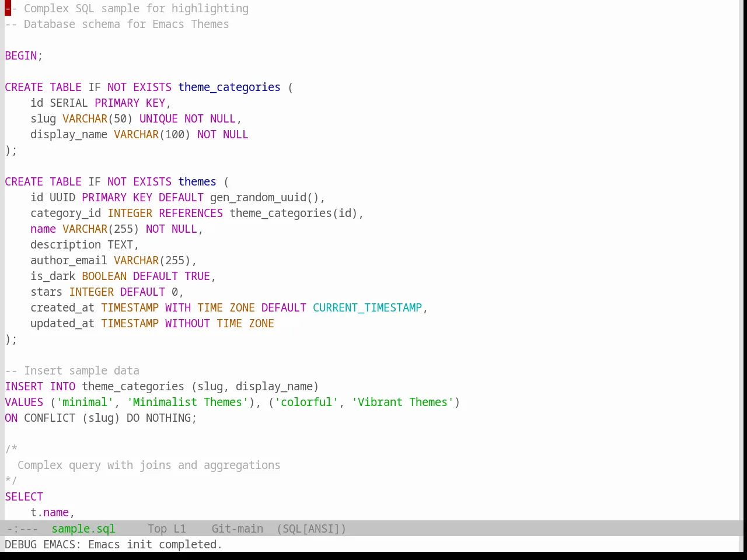Click the UUID type on the themes id line

coord(62,197)
